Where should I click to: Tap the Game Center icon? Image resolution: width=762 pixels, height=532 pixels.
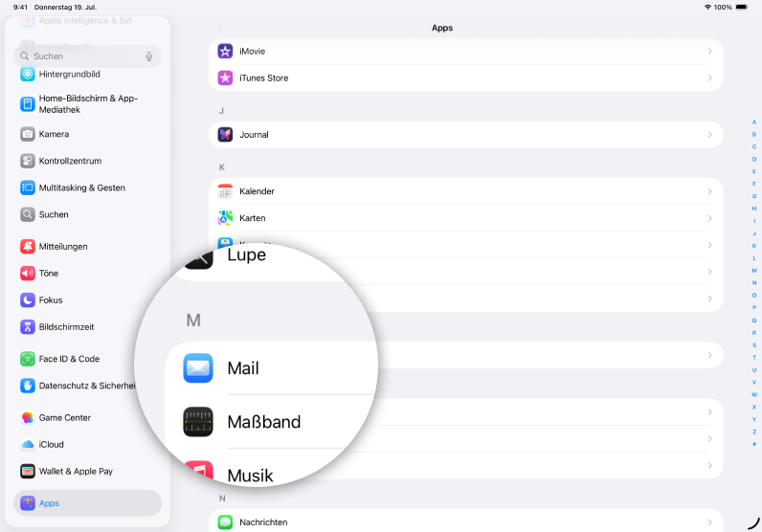coord(28,417)
